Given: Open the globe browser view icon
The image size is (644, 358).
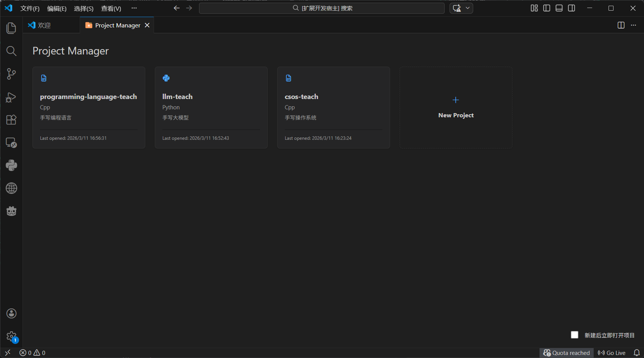Looking at the screenshot, I should [x=11, y=188].
